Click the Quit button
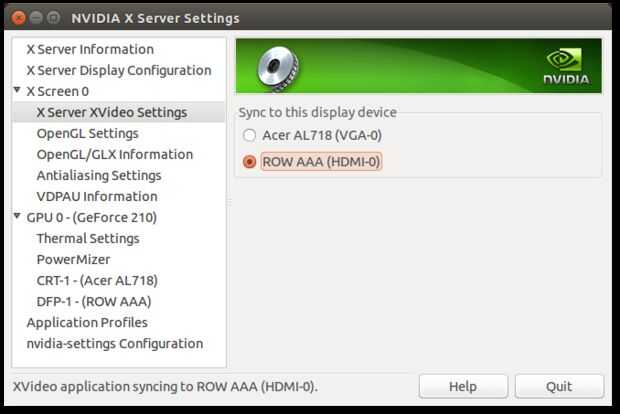This screenshot has height=414, width=620. pos(559,386)
